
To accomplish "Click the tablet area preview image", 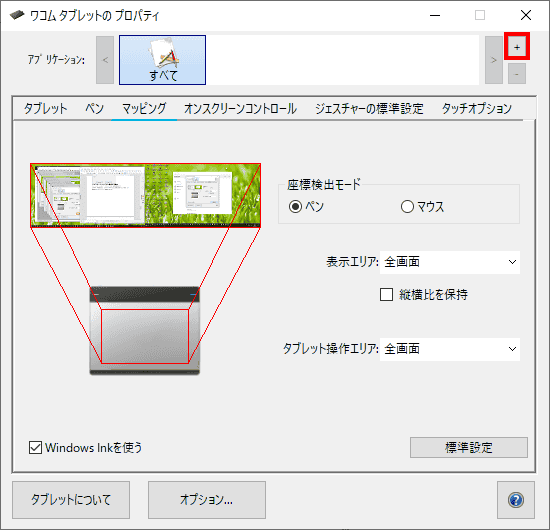I will pos(145,331).
